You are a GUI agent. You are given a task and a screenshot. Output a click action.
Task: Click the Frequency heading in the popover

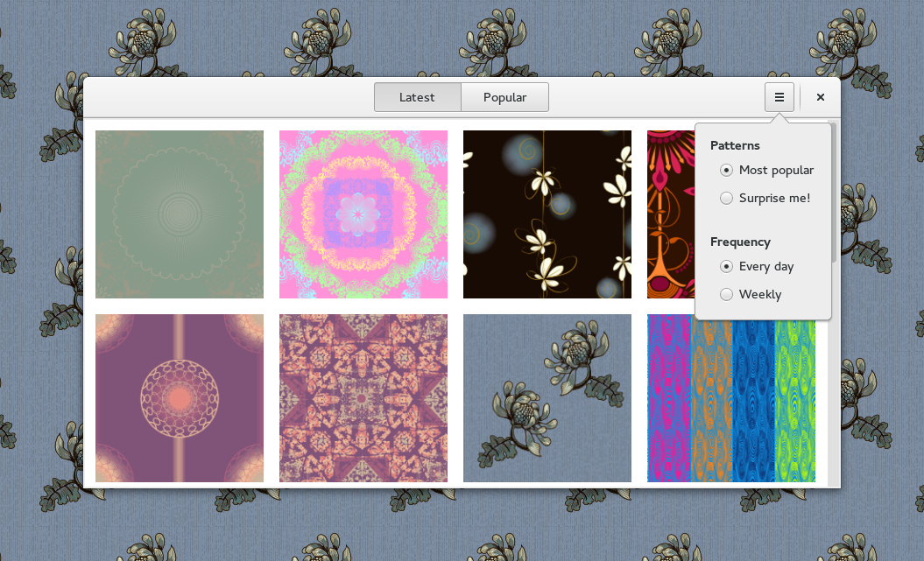coord(740,242)
